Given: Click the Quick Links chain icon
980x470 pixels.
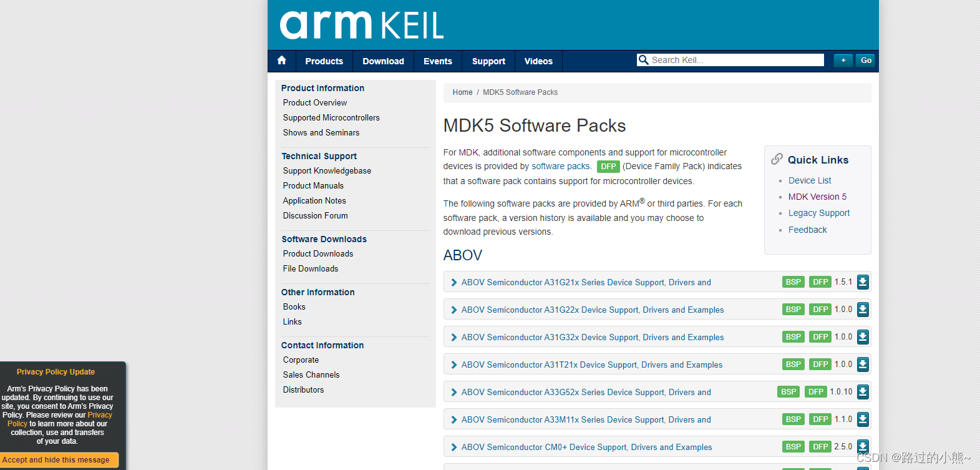Looking at the screenshot, I should 777,159.
